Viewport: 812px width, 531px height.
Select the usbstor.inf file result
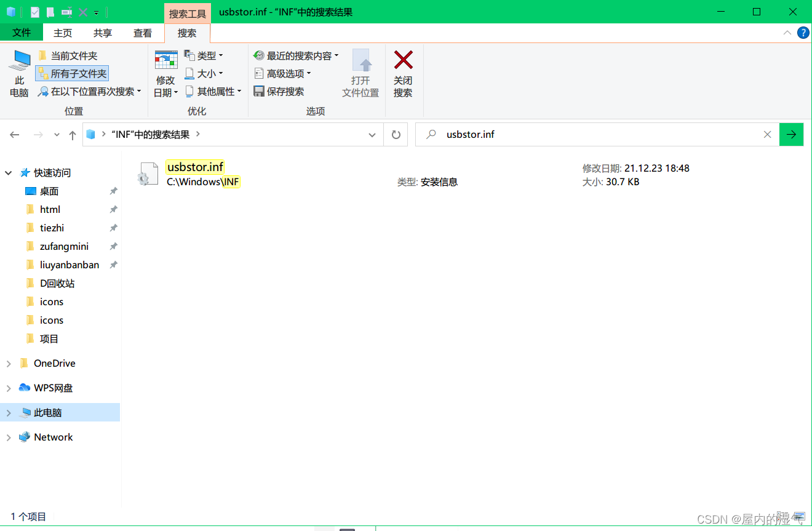click(x=195, y=167)
